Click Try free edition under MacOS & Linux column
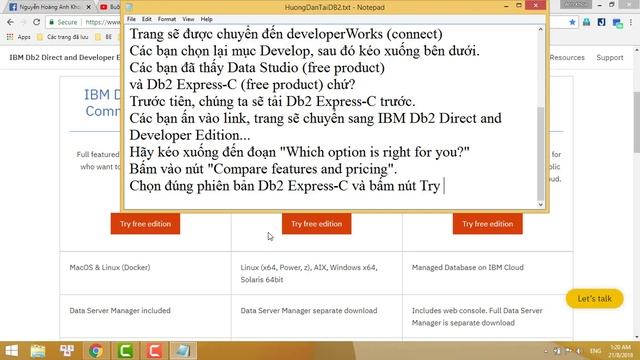This screenshot has height=360, width=640. click(145, 224)
